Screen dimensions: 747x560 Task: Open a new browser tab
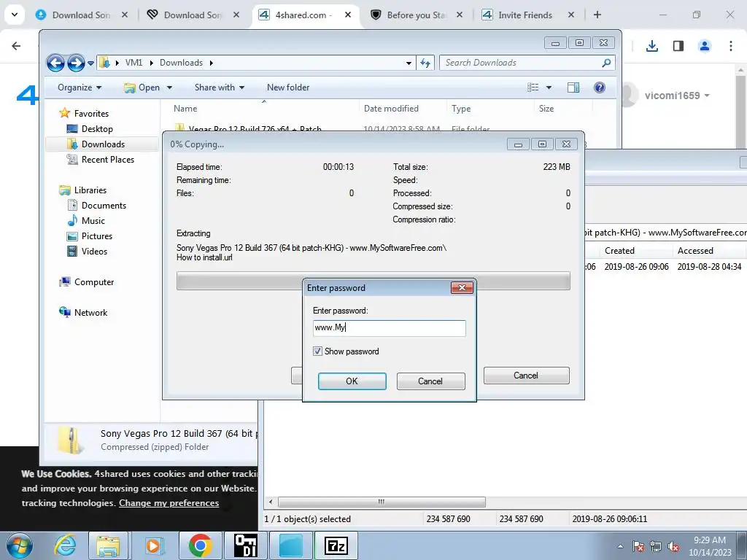click(597, 15)
